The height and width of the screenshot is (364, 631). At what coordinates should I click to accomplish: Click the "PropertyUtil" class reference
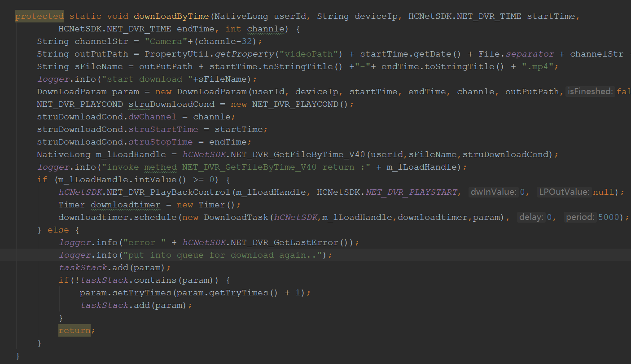click(177, 54)
